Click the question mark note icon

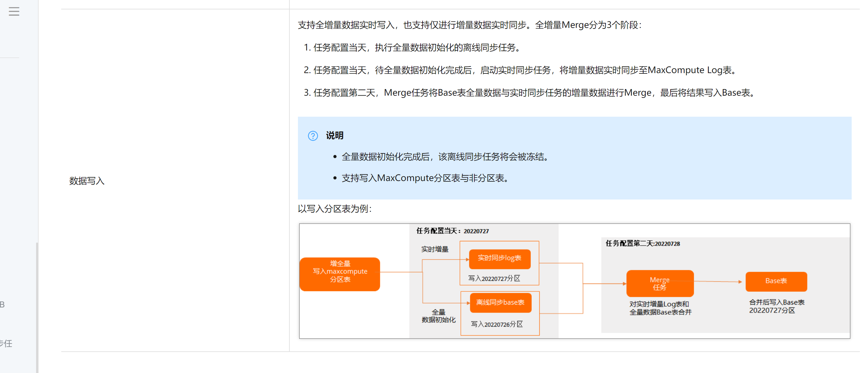pos(313,136)
